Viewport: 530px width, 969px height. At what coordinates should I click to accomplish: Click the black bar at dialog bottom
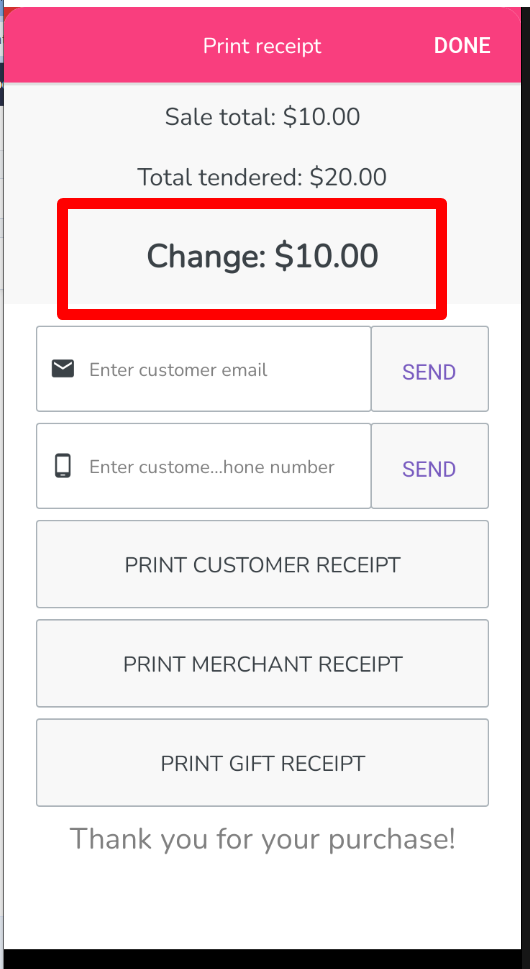pos(263,959)
